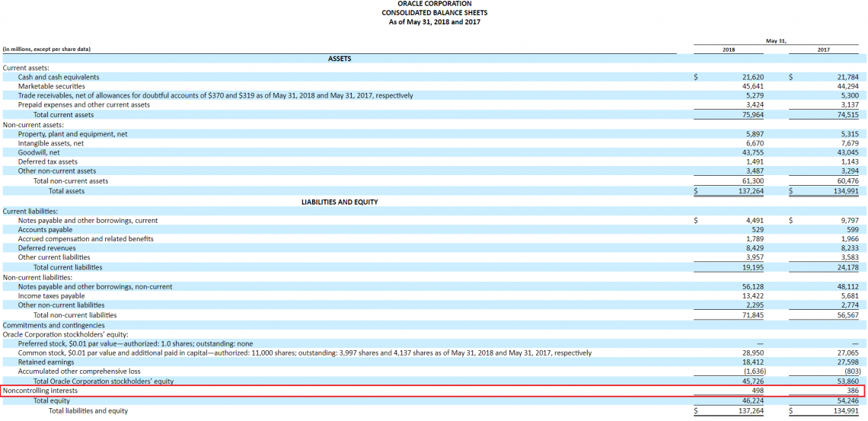Viewport: 868px width, 421px height.
Task: Click the Deferred revenues row label
Action: 47,248
